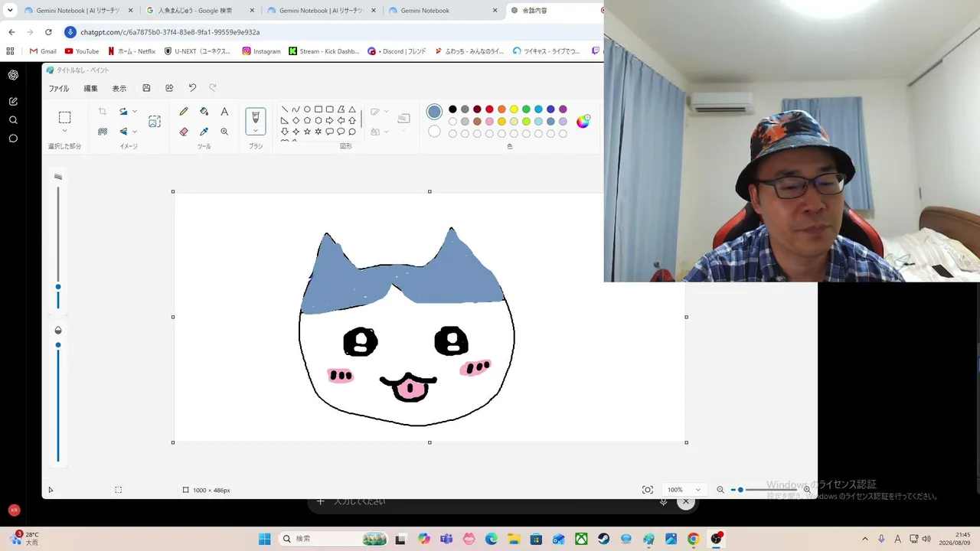Click the Flip image icon

122,132
